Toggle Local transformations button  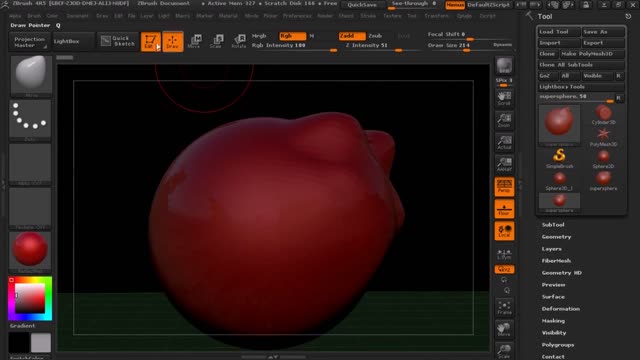tap(504, 231)
